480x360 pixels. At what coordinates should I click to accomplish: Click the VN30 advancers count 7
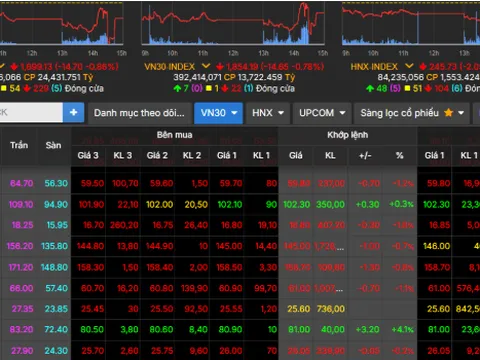coord(186,88)
